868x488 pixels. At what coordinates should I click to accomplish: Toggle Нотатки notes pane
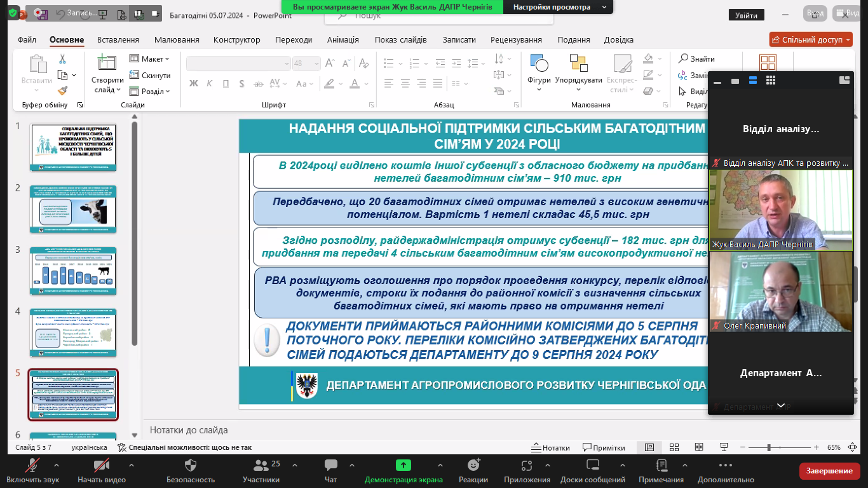point(552,447)
